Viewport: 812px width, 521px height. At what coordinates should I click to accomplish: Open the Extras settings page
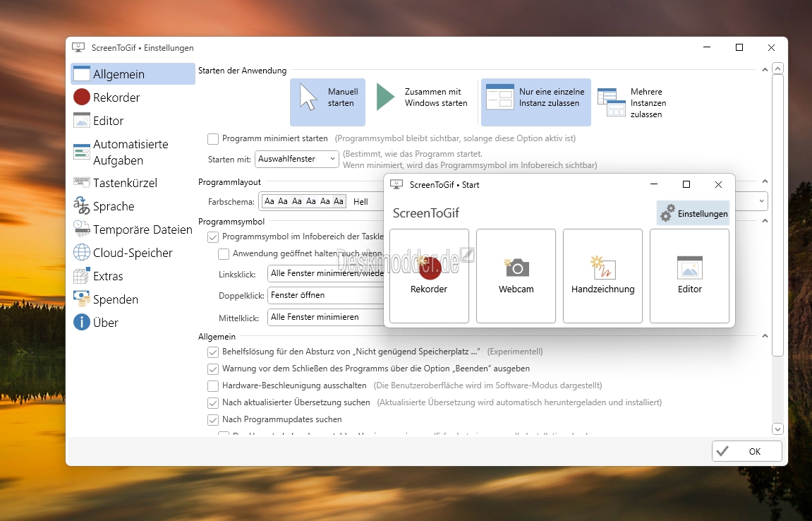(133, 276)
